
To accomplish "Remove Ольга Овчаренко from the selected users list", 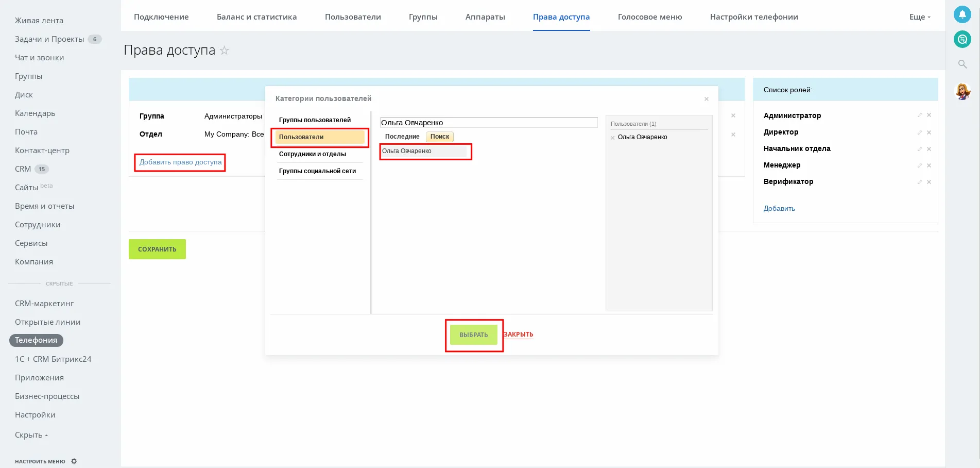I will coord(613,138).
